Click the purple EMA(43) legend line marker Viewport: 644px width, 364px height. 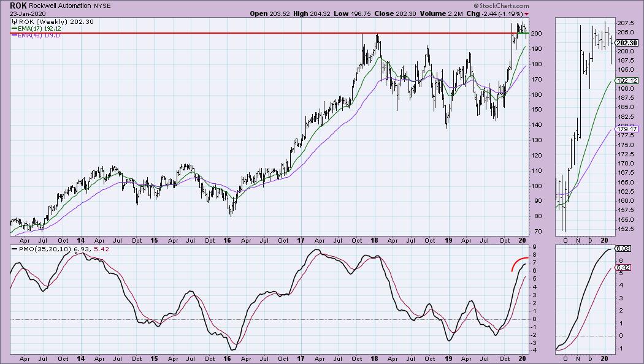click(14, 36)
